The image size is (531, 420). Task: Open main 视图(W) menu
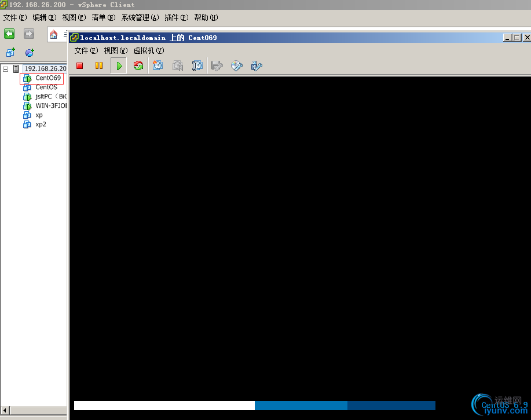click(74, 17)
